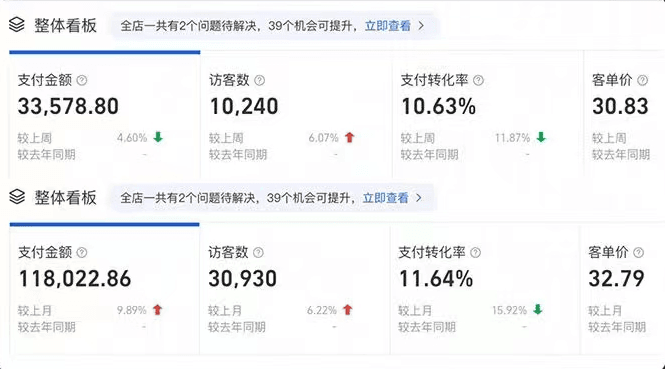Viewport: 665px width, 369px height.
Task: Select the weekly 客单价 30.83 card
Action: [624, 114]
